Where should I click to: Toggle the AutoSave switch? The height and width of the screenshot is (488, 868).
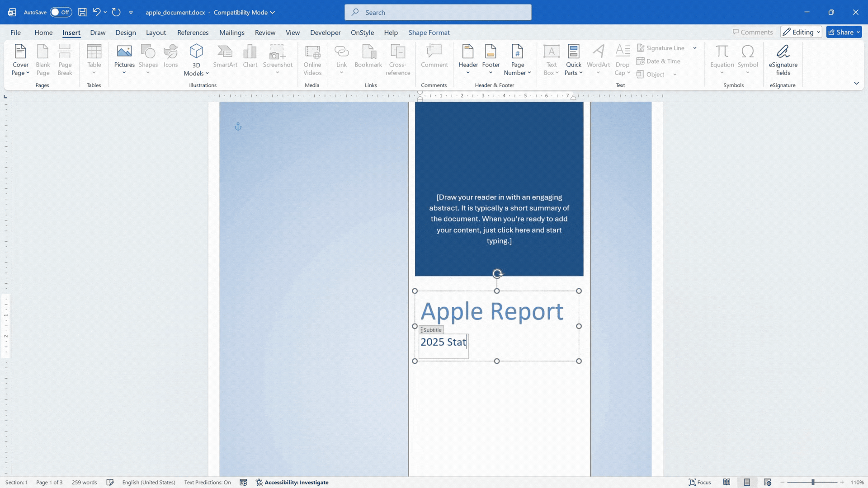[61, 12]
